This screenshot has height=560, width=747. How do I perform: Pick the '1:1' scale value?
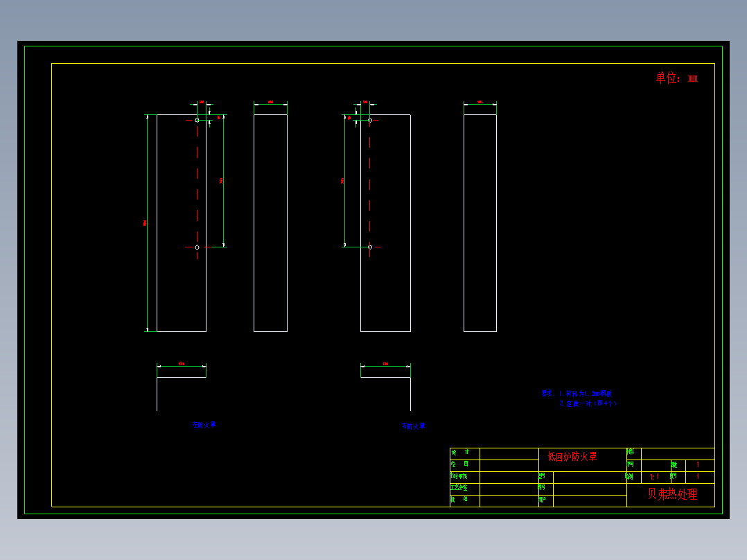655,477
